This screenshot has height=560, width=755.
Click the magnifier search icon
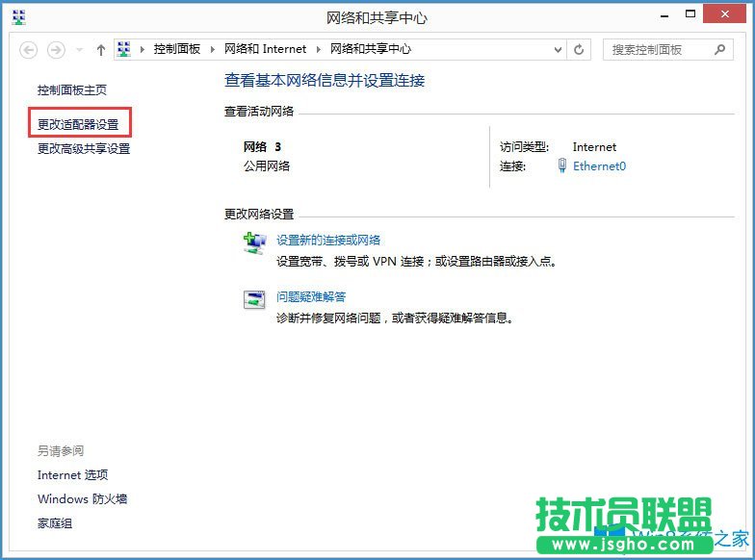tap(720, 50)
